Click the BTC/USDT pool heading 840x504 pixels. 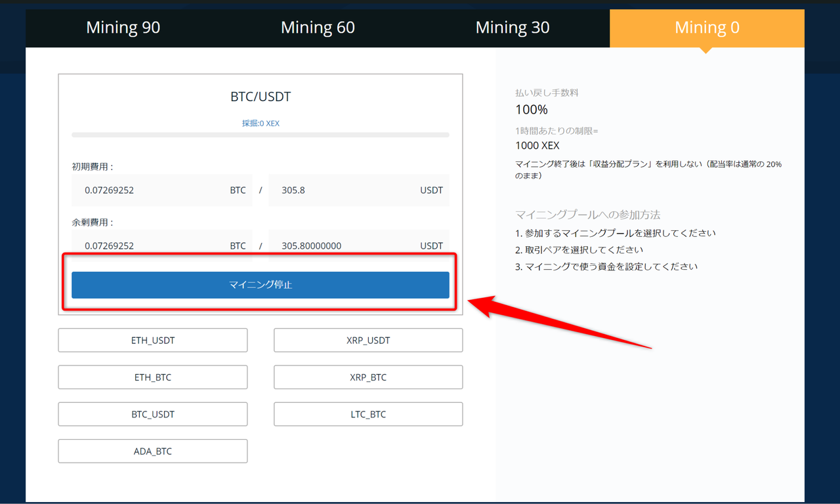pyautogui.click(x=260, y=96)
